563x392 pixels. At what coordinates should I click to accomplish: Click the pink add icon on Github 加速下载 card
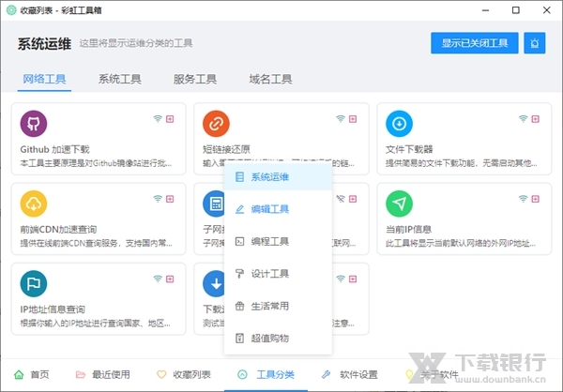(170, 119)
